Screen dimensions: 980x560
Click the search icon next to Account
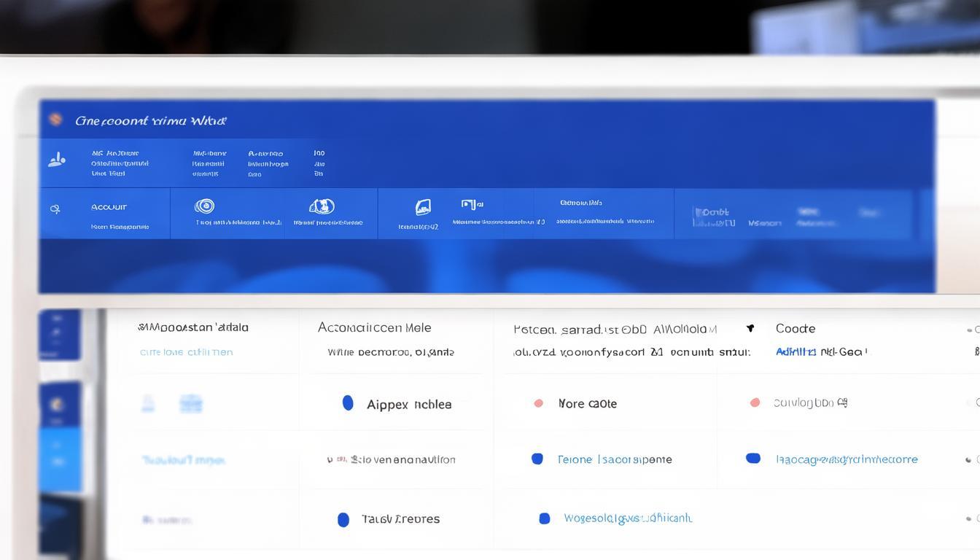tap(55, 209)
